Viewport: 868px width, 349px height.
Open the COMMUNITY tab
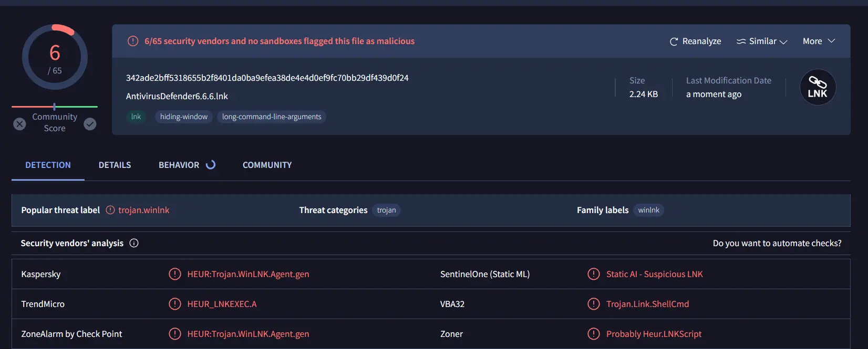pos(267,165)
